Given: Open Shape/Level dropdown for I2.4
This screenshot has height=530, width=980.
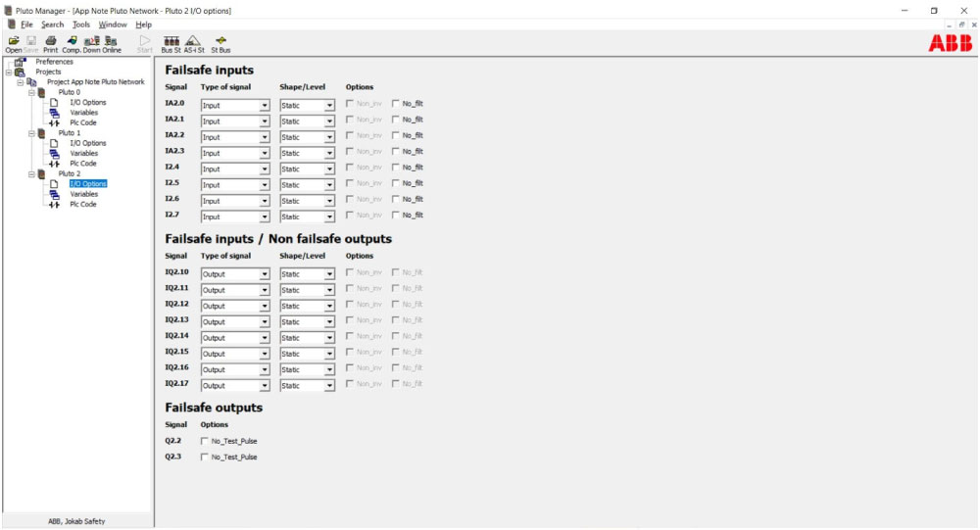Looking at the screenshot, I should [329, 169].
